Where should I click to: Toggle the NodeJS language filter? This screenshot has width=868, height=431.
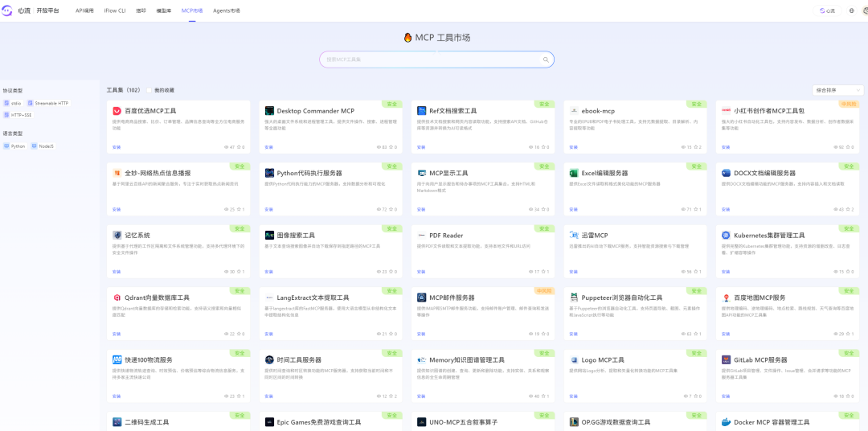coord(43,146)
